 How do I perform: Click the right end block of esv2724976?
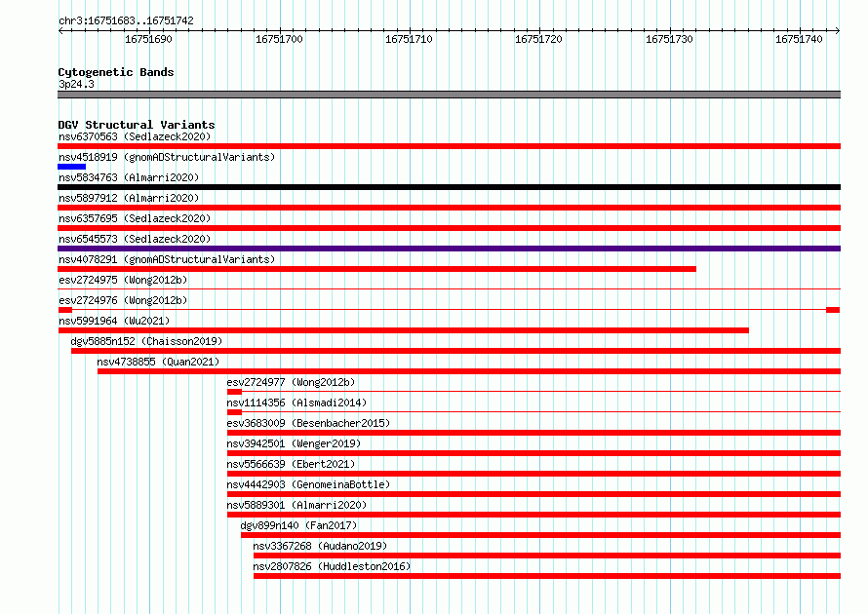click(x=833, y=310)
